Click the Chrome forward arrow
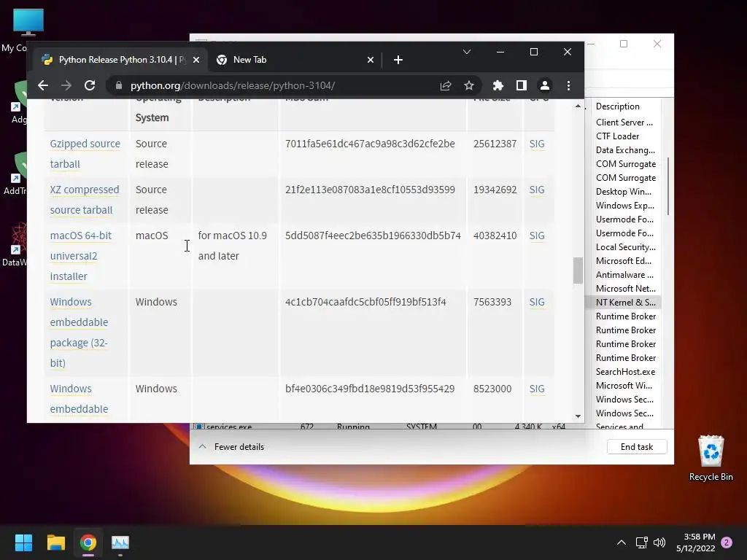 pyautogui.click(x=66, y=86)
